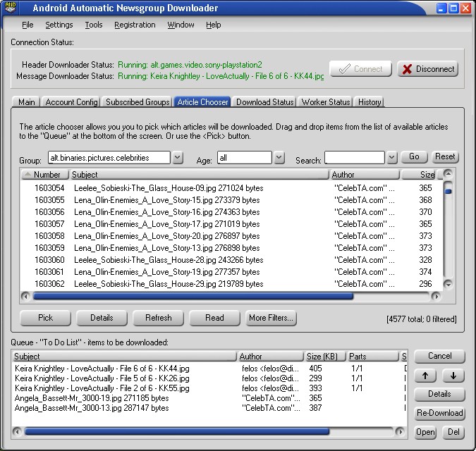Click the Search text input field
476x451 pixels.
pos(354,158)
